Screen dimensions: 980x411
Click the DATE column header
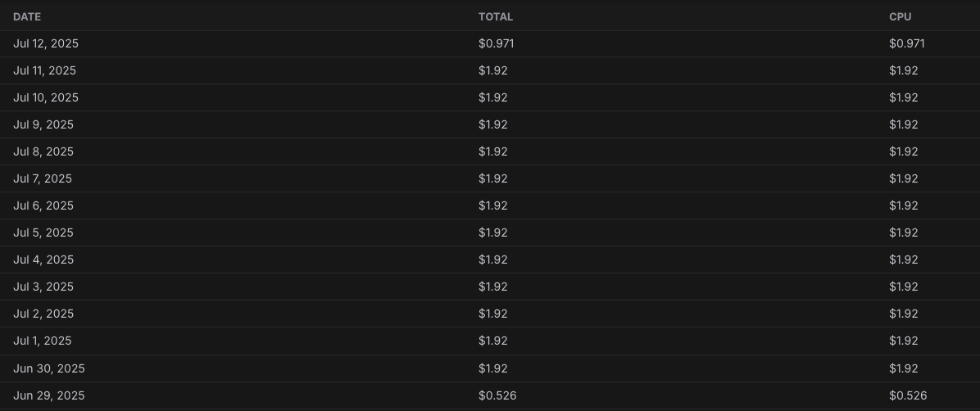(x=27, y=16)
